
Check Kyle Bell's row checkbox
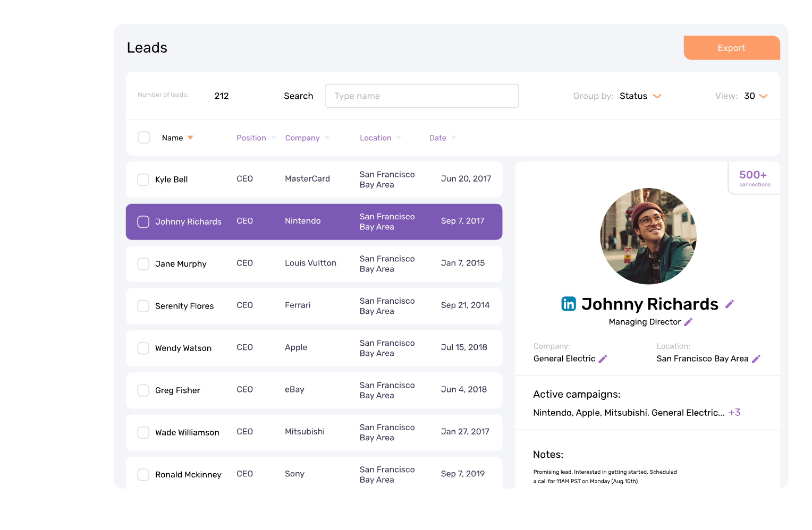click(143, 179)
